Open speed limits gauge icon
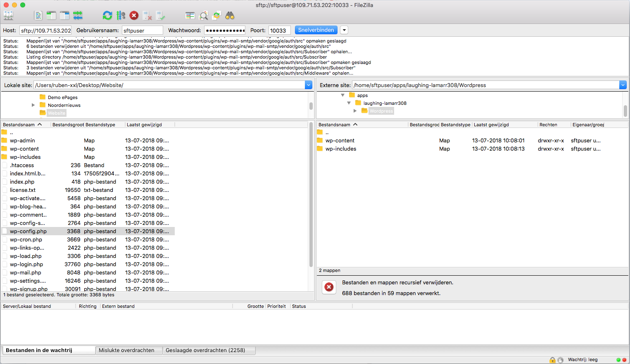 (560, 360)
